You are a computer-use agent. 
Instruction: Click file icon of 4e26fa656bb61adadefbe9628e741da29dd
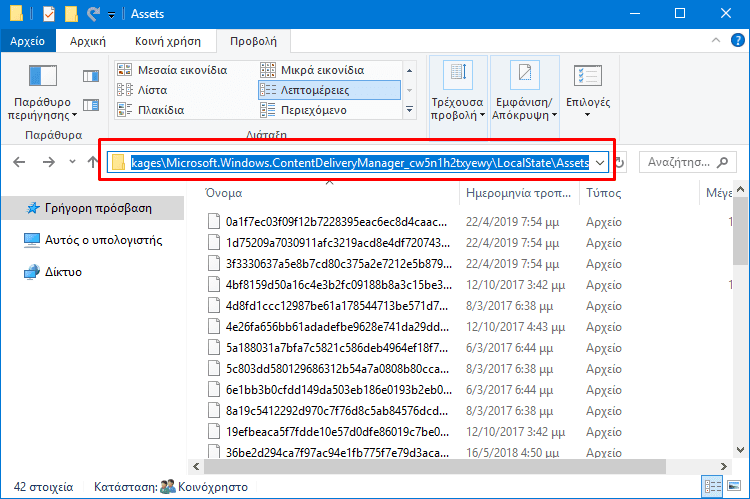[x=214, y=327]
